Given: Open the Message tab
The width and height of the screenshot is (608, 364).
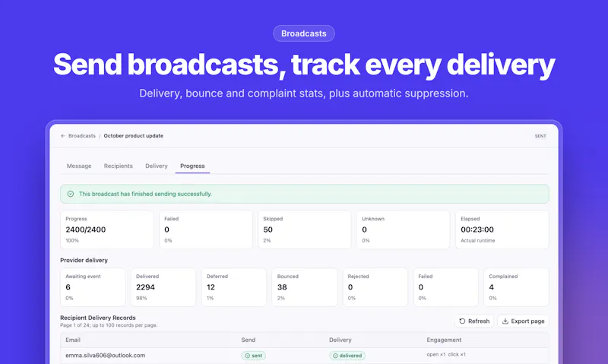Looking at the screenshot, I should (79, 166).
